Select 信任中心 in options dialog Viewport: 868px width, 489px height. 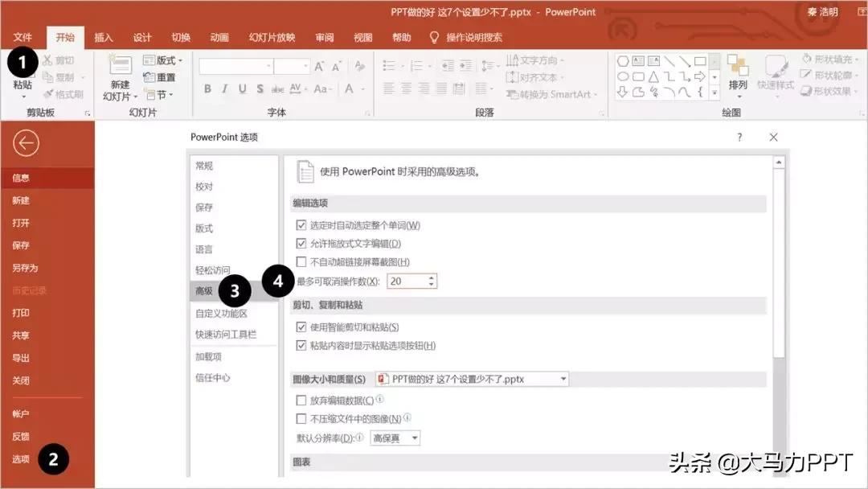pos(212,378)
